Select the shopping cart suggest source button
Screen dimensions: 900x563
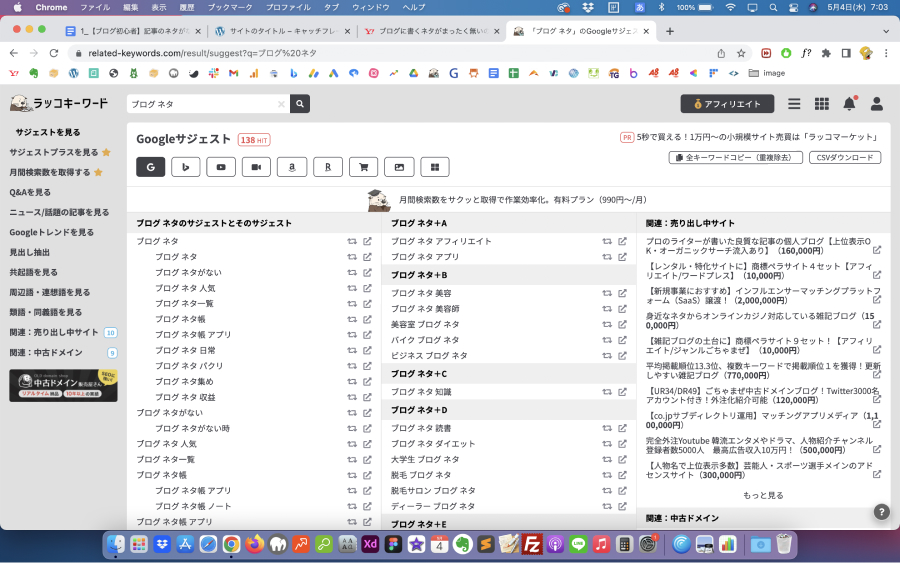click(x=363, y=167)
